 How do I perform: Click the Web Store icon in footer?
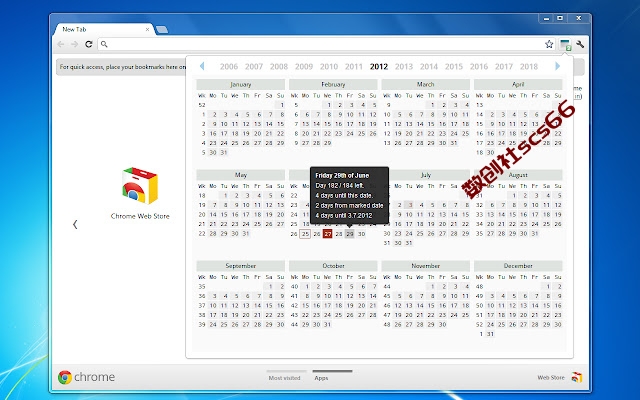click(577, 377)
